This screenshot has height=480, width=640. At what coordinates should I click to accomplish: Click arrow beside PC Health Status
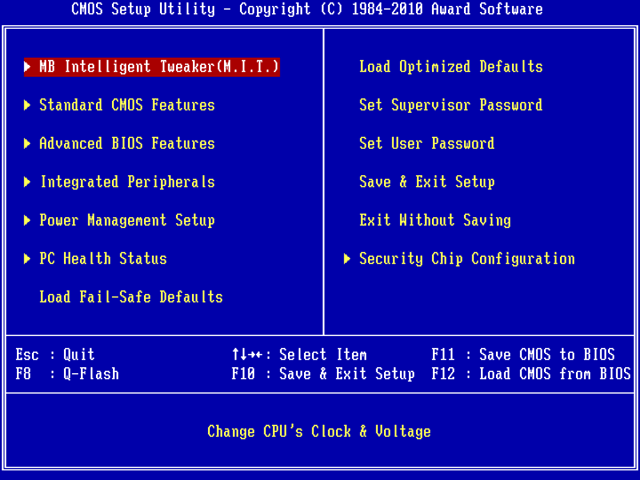pos(27,259)
